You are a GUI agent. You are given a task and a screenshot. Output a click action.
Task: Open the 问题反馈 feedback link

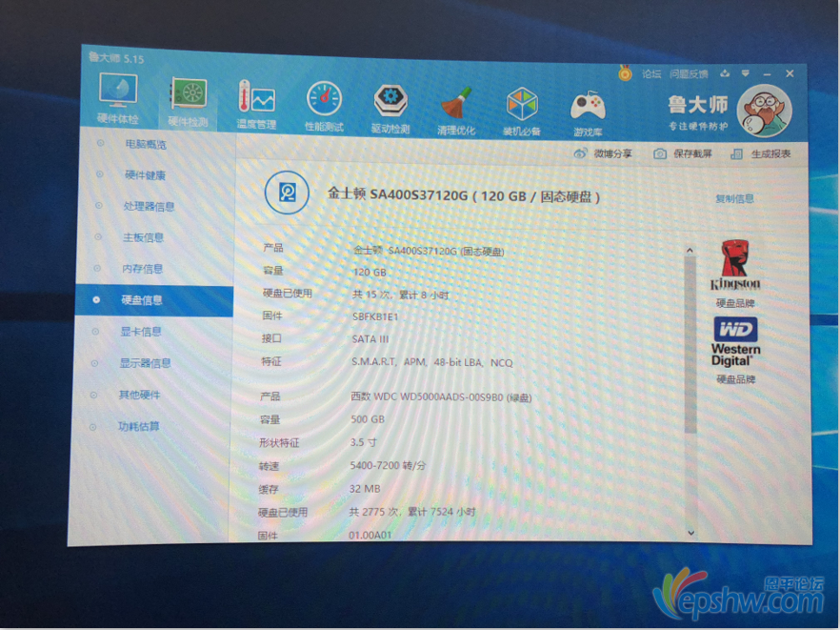689,74
